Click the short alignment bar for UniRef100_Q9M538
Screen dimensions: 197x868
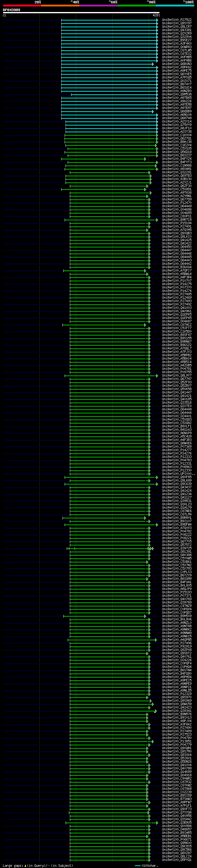point(115,95)
